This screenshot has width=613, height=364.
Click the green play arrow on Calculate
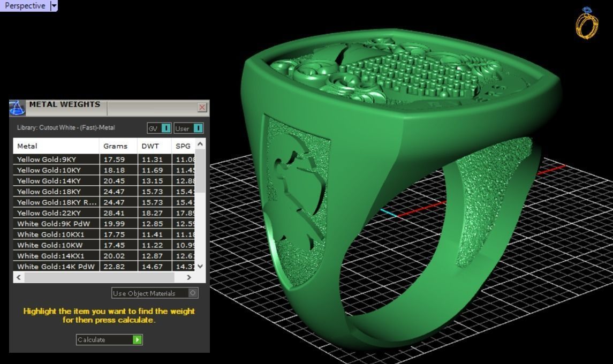(x=137, y=340)
